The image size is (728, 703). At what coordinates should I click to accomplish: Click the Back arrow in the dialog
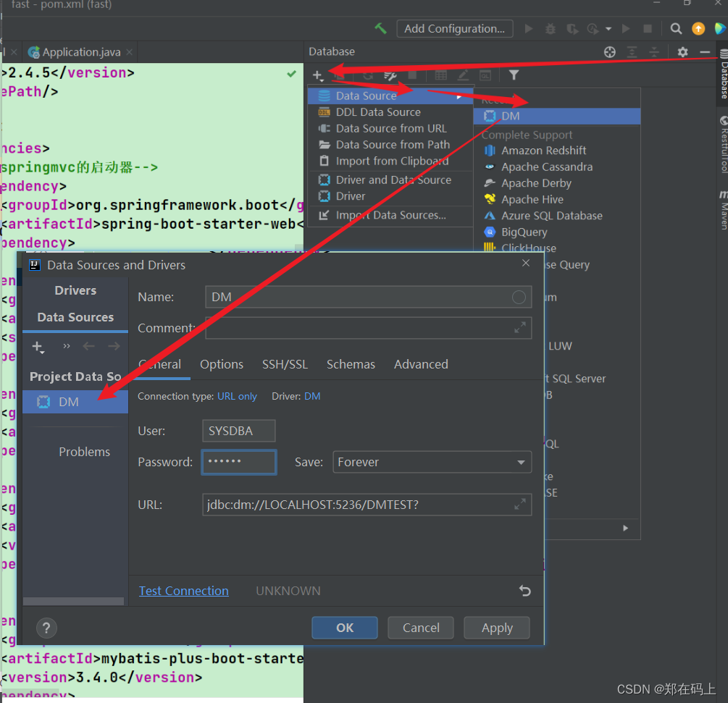coord(88,346)
